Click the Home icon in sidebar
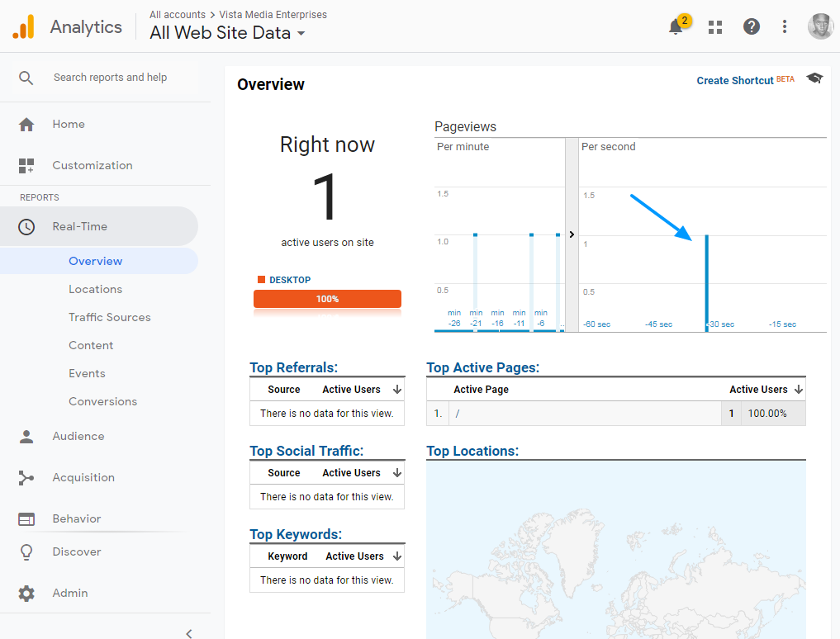Viewport: 840px width, 639px height. pyautogui.click(x=26, y=125)
